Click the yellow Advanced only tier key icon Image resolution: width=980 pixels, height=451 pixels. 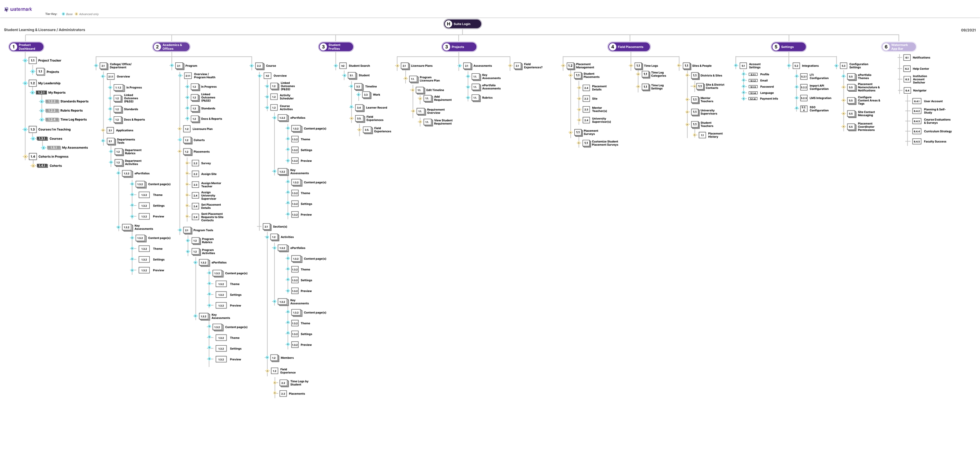point(76,14)
